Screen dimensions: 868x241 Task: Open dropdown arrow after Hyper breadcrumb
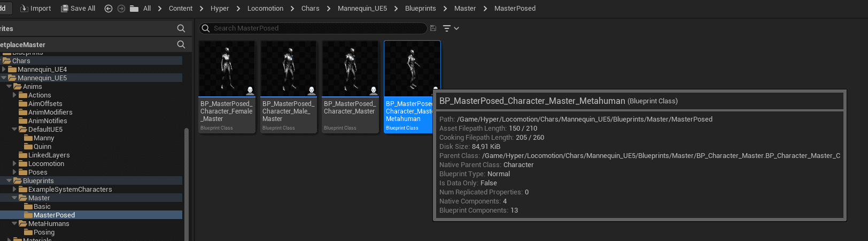(x=238, y=9)
